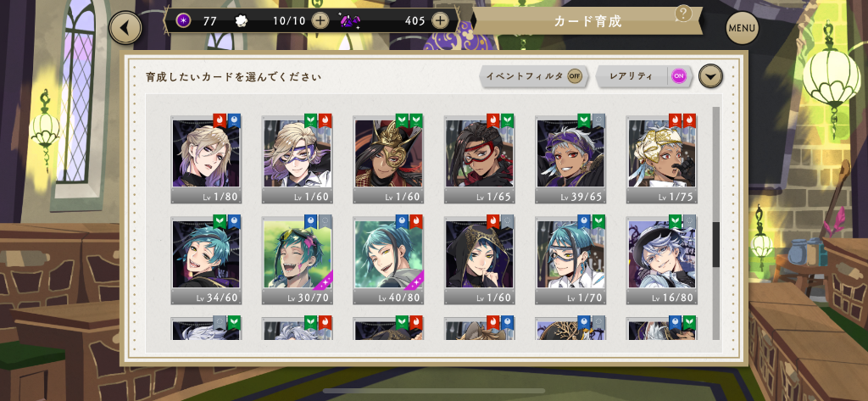Select the Lv 39/65 purple bandana card
Screen dimensions: 868x401
570,159
